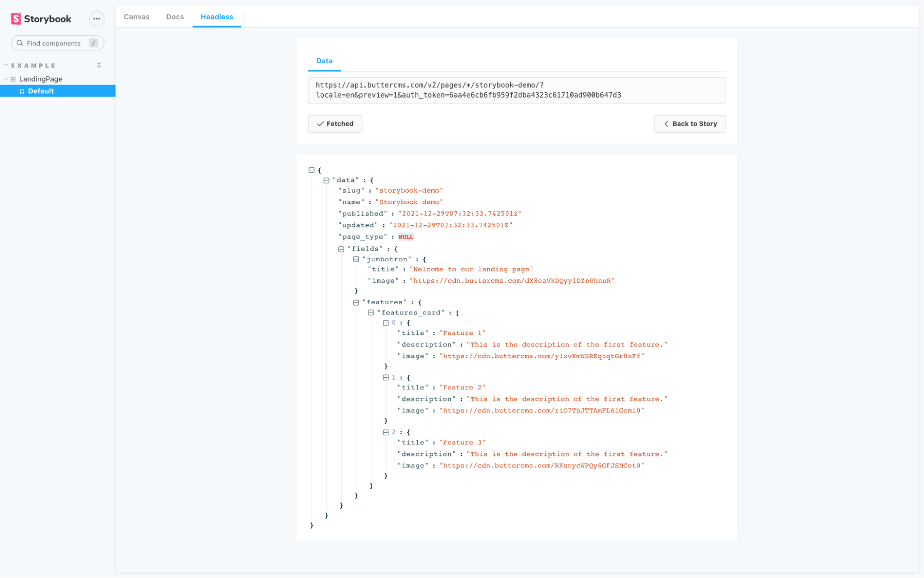924x578 pixels.
Task: Click the Feature 1 image URL
Action: pos(542,356)
